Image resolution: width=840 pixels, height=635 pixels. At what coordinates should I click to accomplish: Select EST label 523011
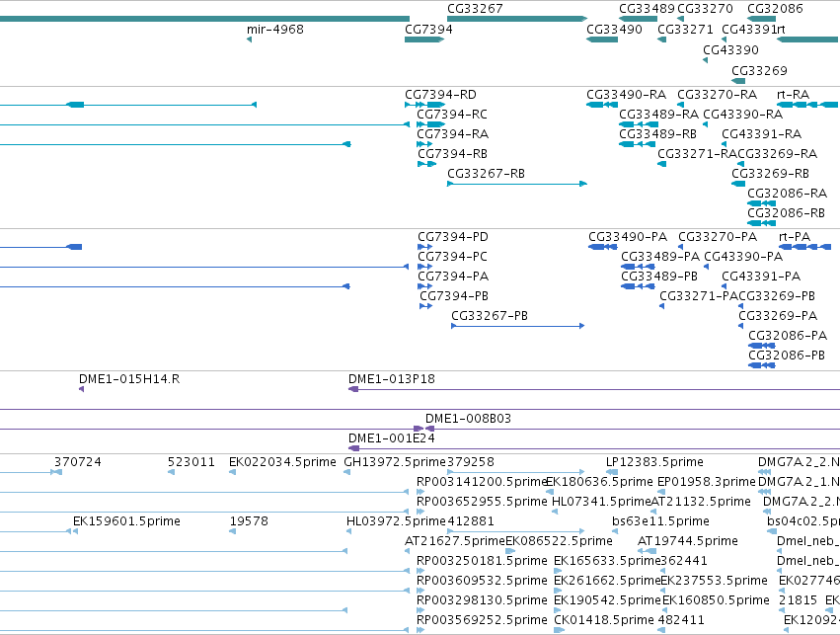coord(191,462)
